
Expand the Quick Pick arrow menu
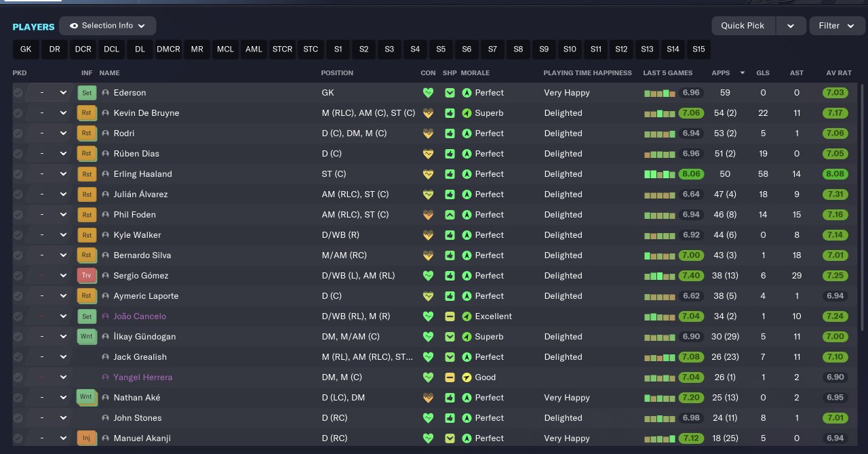point(791,26)
